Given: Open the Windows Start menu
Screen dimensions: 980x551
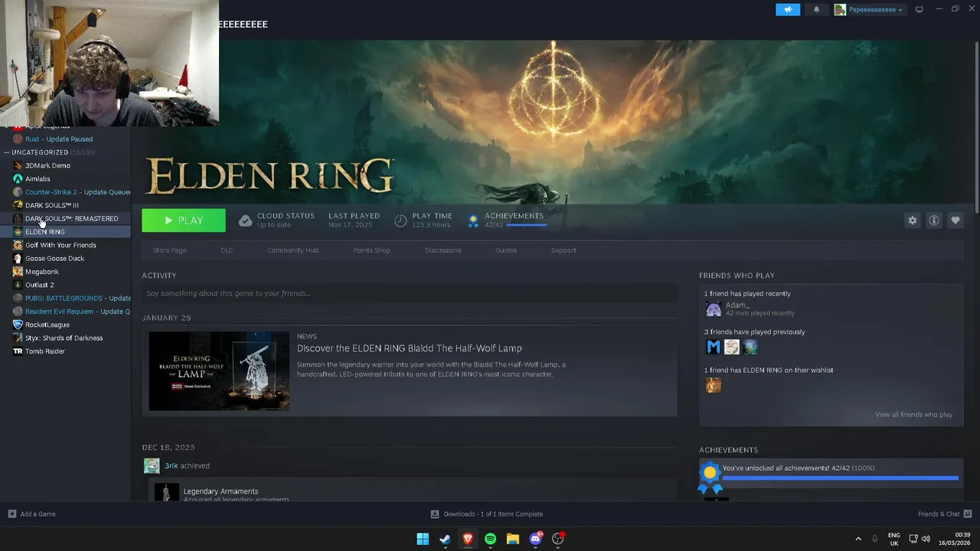Looking at the screenshot, I should point(423,539).
